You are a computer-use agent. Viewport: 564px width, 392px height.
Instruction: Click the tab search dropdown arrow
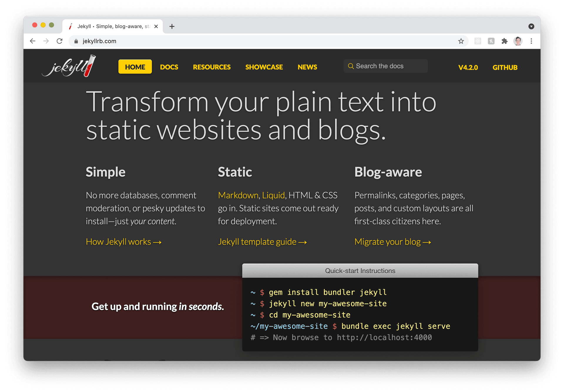[531, 26]
